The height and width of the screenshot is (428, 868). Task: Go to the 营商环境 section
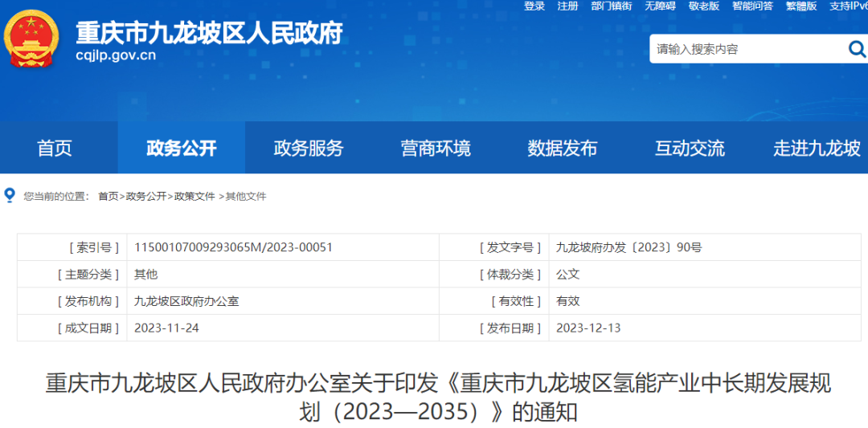[436, 149]
